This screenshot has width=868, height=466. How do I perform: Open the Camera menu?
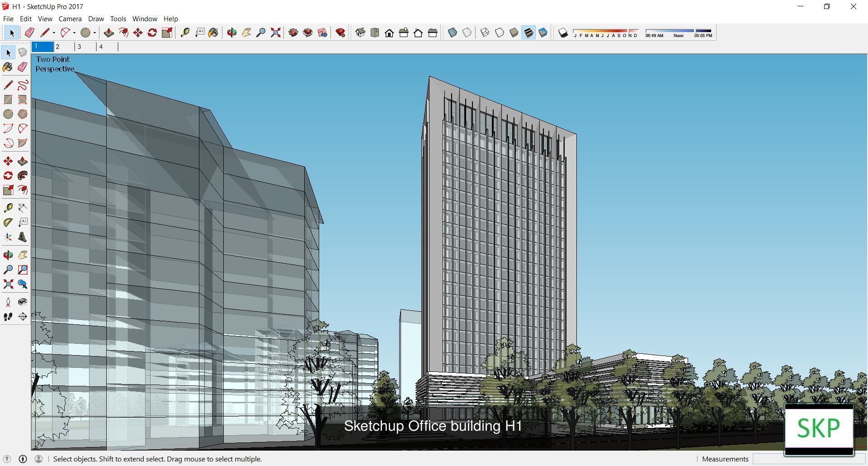pos(70,19)
